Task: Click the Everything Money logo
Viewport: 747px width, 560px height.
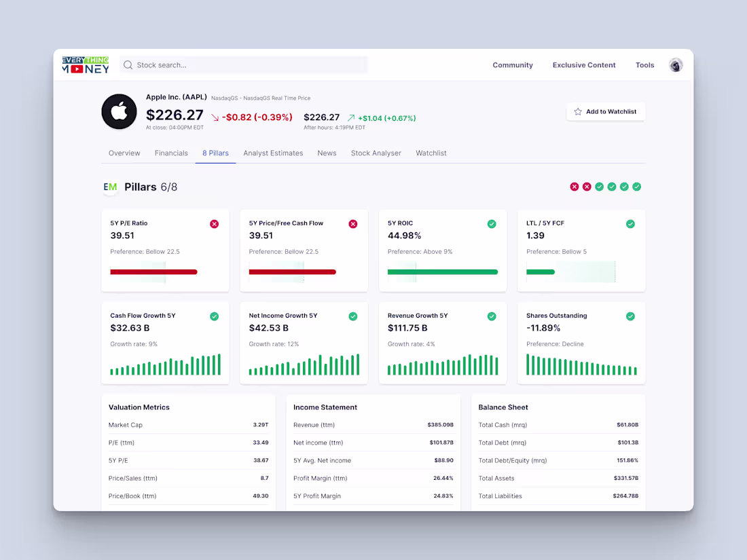Action: (x=85, y=65)
